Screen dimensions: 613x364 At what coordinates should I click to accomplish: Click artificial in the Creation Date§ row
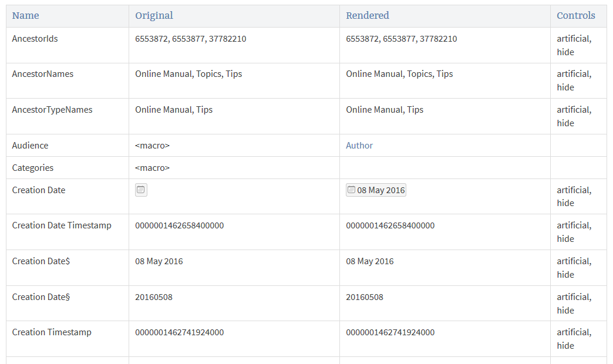pos(573,297)
